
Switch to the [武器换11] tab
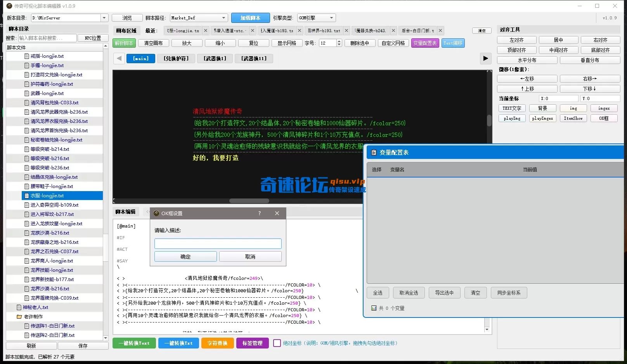[254, 59]
